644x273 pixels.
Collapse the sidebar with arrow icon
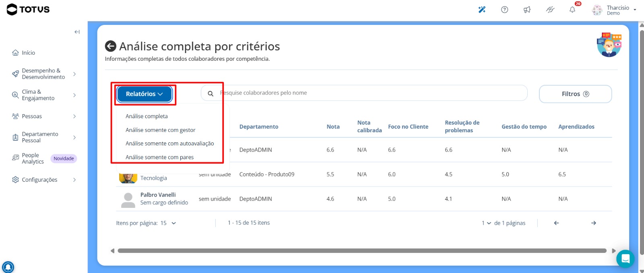coord(77,32)
